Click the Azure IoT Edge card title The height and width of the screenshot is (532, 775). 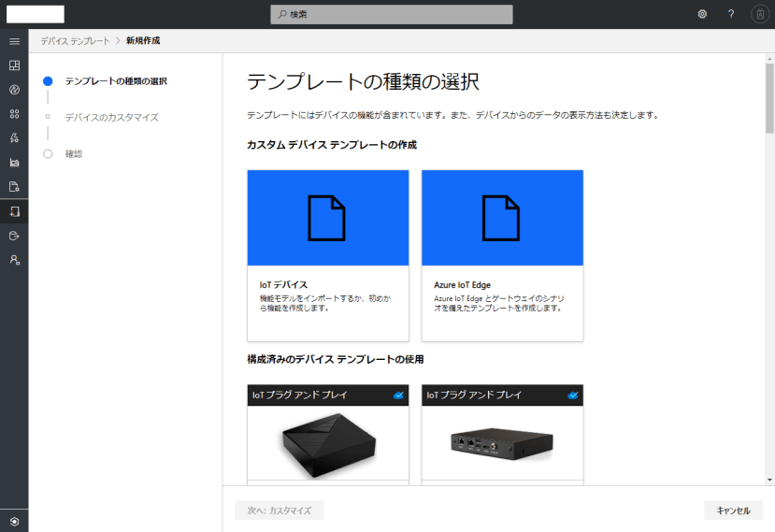462,285
